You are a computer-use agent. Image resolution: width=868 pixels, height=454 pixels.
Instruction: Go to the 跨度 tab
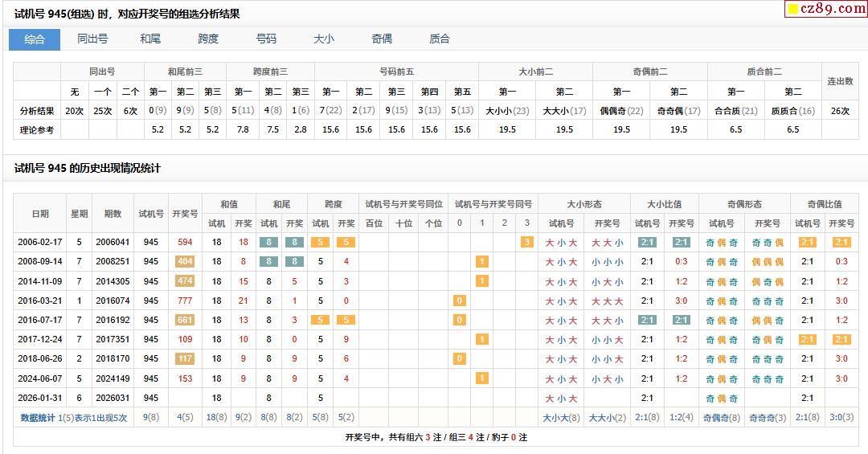[x=208, y=39]
